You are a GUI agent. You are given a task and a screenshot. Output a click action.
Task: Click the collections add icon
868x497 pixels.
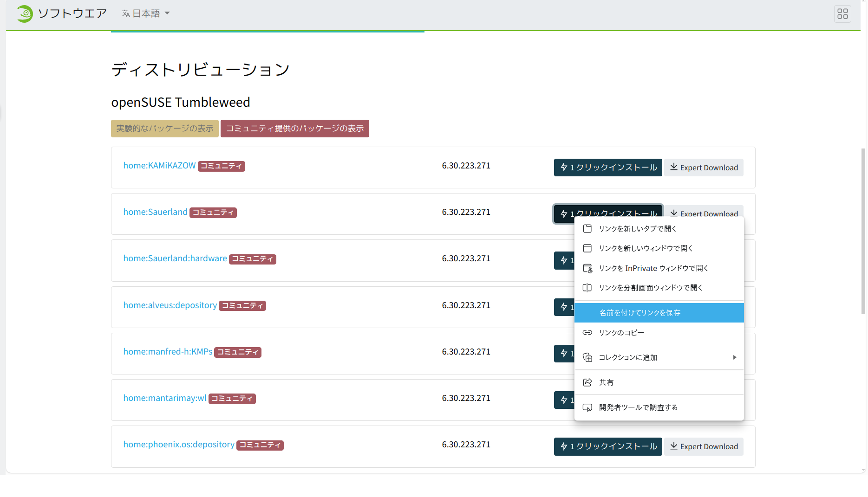point(587,357)
